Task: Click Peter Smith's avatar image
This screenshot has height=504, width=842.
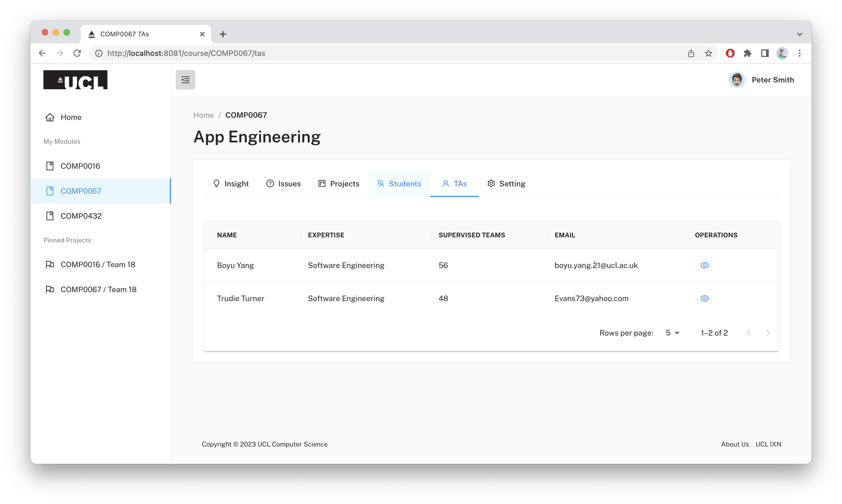Action: pos(737,80)
